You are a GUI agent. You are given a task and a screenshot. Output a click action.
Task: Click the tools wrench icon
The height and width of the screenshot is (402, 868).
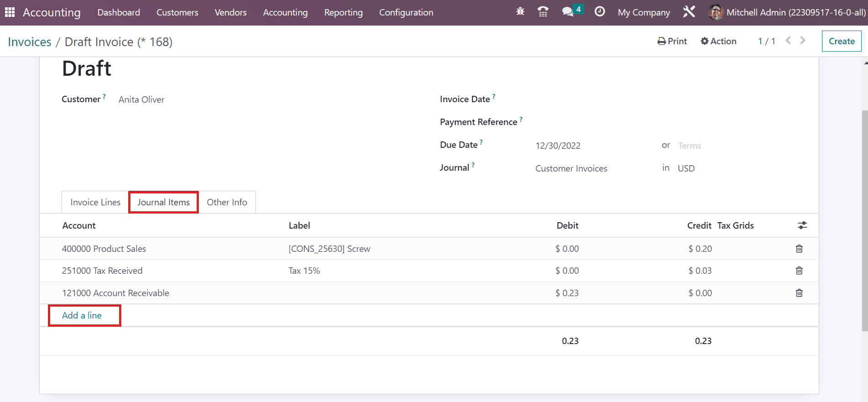click(689, 12)
